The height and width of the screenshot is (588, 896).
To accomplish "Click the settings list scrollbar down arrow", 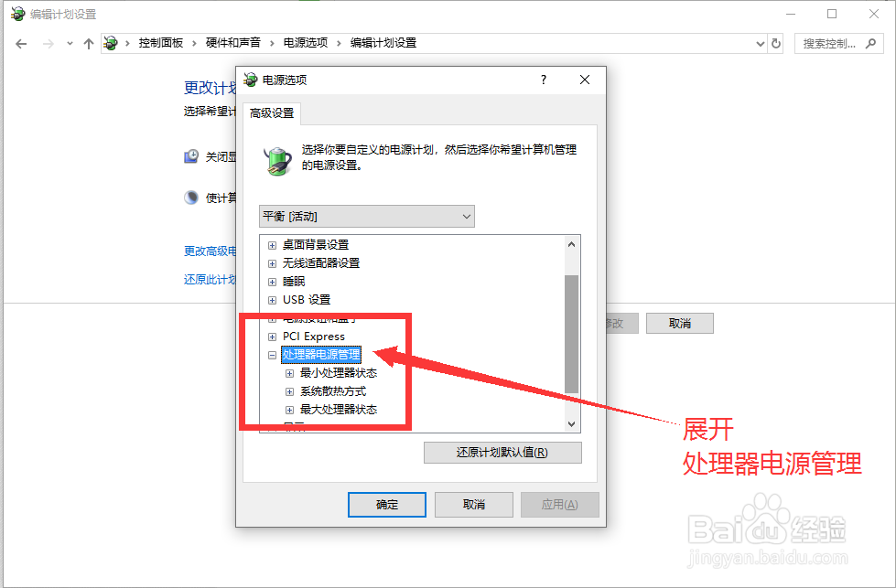I will tap(571, 424).
